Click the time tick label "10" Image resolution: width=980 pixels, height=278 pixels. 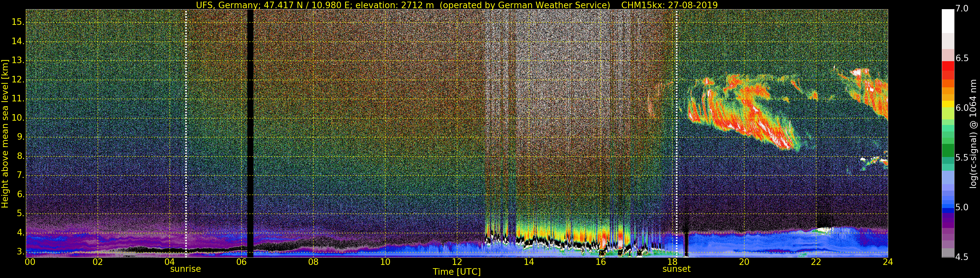click(x=385, y=262)
